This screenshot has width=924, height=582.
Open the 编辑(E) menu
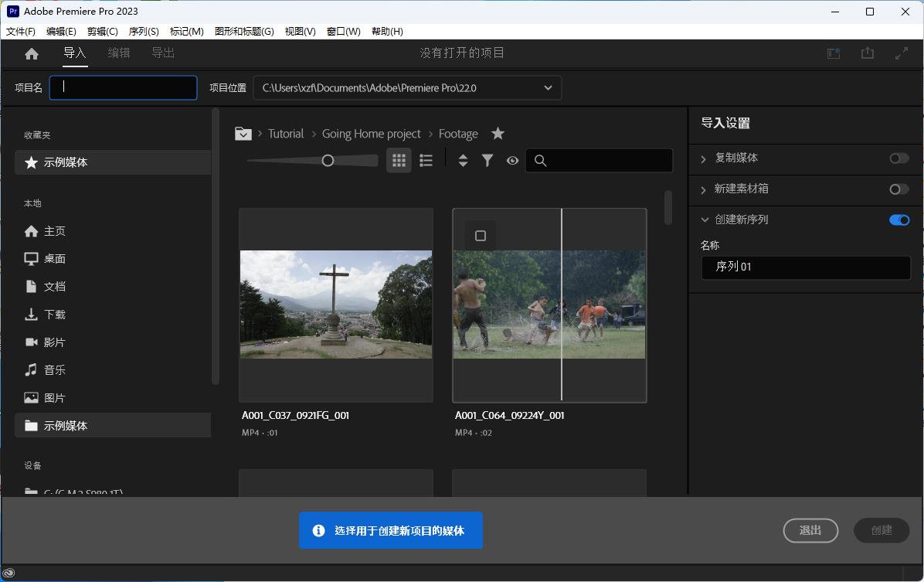coord(61,31)
